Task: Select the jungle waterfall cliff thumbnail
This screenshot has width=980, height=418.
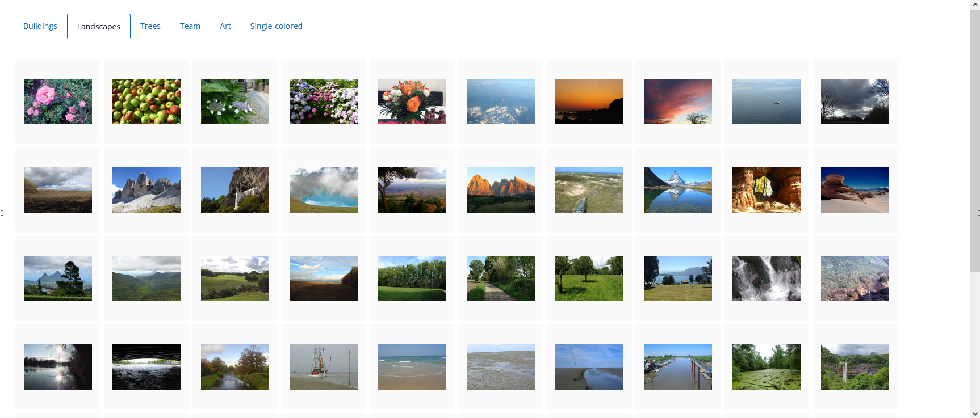Action: [855, 367]
